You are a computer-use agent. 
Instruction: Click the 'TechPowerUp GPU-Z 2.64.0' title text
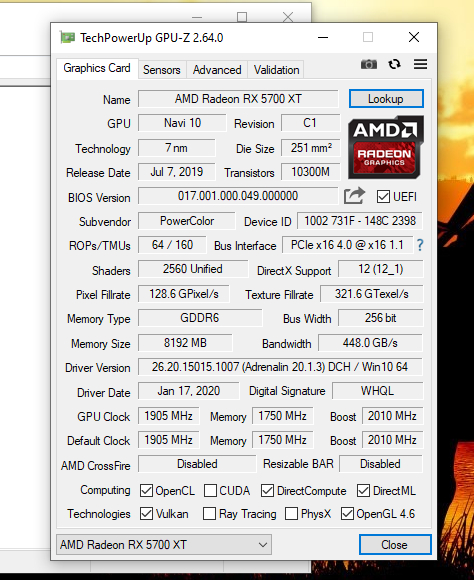(151, 37)
